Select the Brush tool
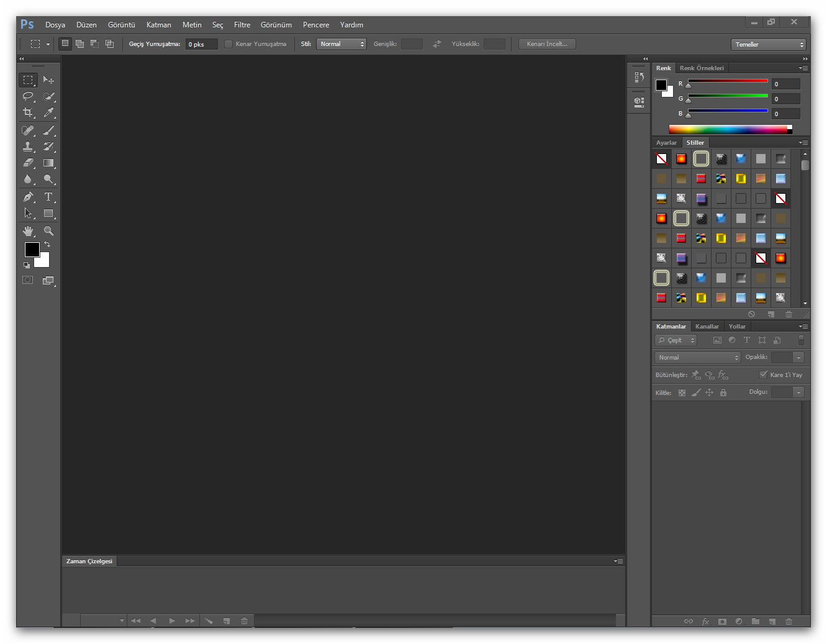This screenshot has height=644, width=827. pos(48,130)
